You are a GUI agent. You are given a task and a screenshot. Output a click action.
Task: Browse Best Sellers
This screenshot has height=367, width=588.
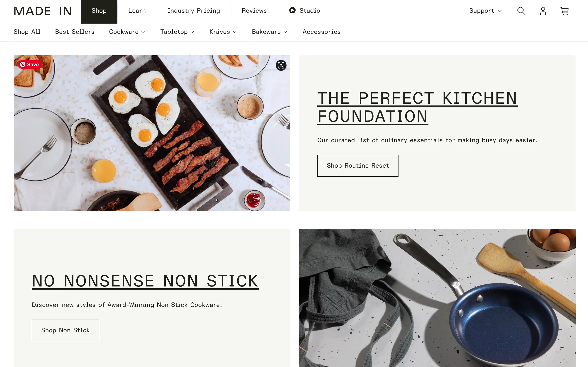[x=75, y=32]
